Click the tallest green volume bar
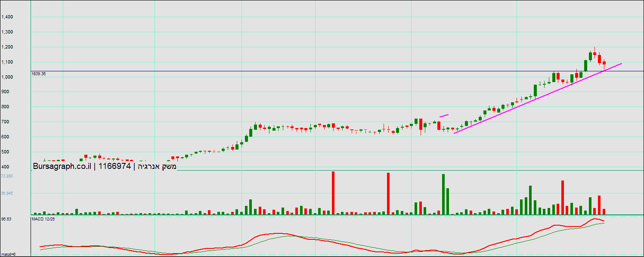The image size is (644, 257). (x=443, y=194)
